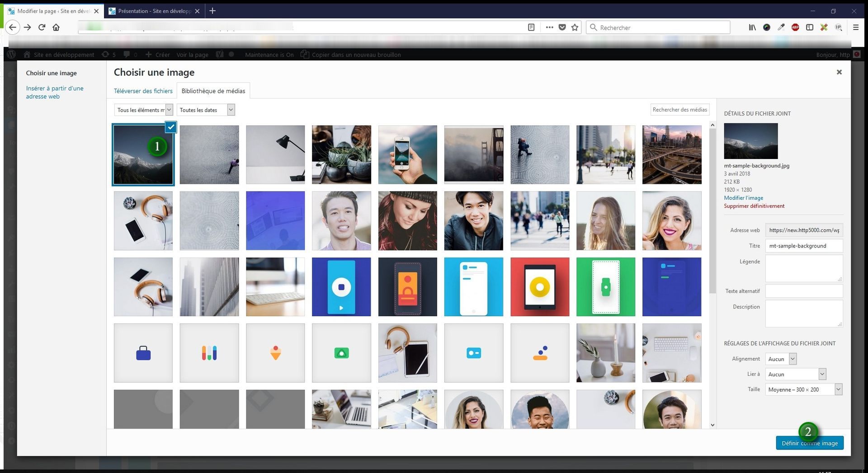Viewport: 868px width, 473px height.
Task: Click Modifier l'image link
Action: pyautogui.click(x=743, y=198)
